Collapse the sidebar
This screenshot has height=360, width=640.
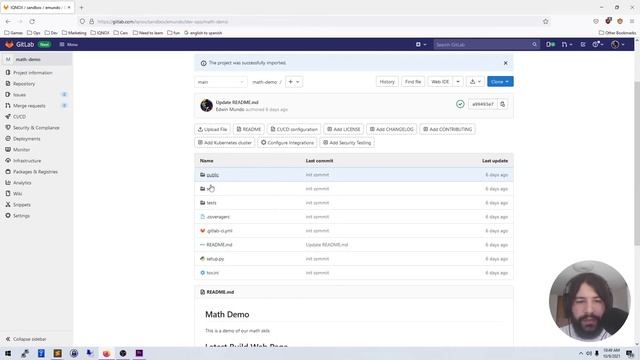pos(26,339)
